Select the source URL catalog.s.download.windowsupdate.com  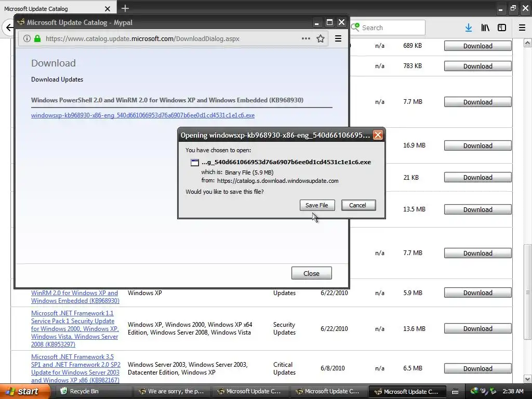click(x=277, y=181)
